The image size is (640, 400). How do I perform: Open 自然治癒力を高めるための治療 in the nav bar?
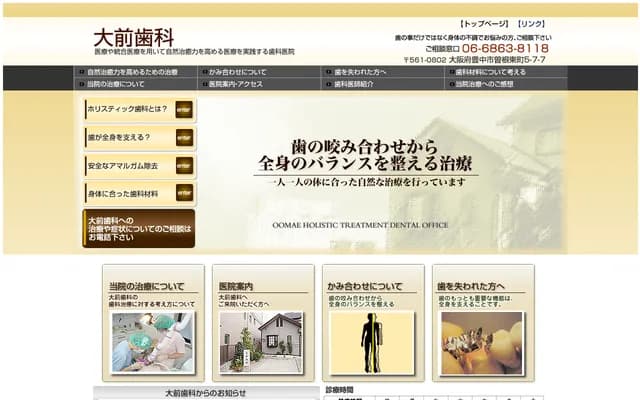132,72
